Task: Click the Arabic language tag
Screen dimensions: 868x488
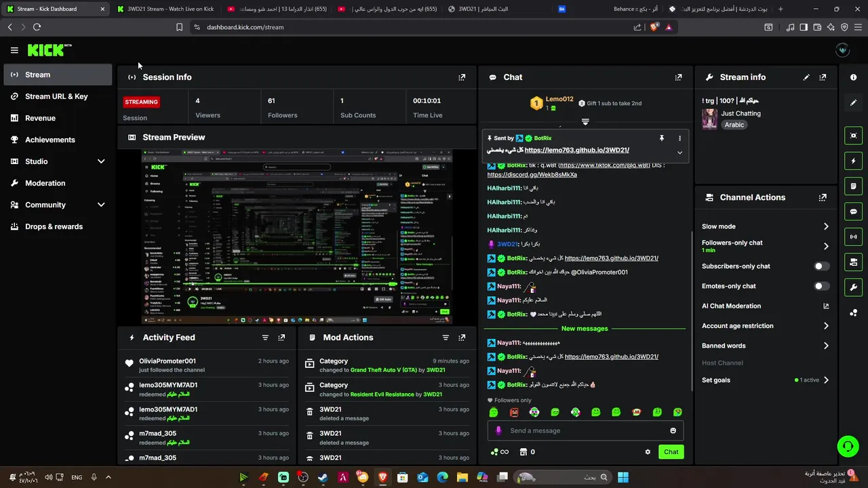Action: pyautogui.click(x=734, y=125)
